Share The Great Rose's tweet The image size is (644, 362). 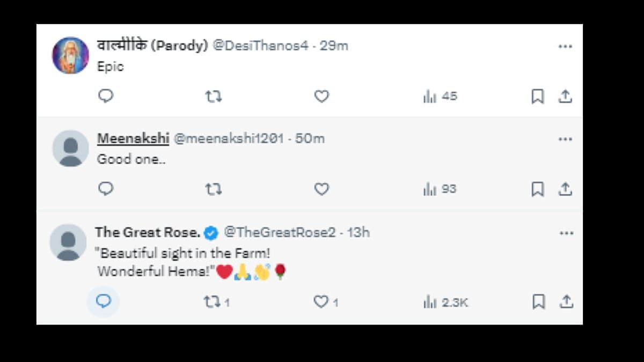click(566, 302)
